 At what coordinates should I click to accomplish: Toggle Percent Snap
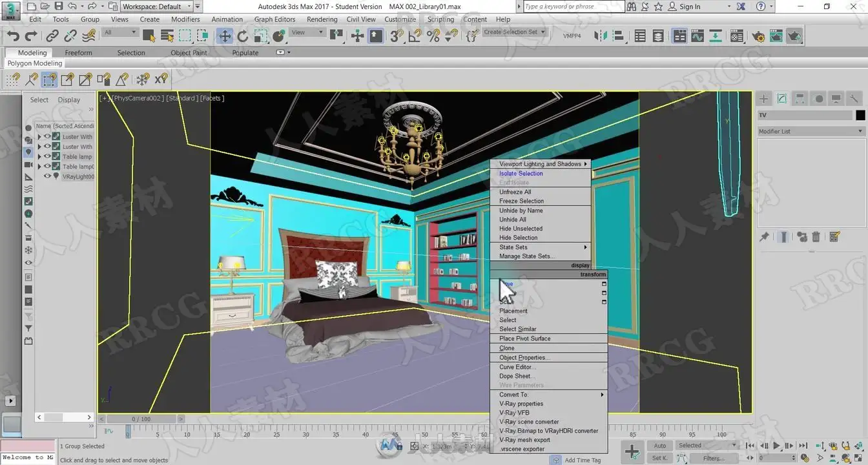[x=433, y=36]
